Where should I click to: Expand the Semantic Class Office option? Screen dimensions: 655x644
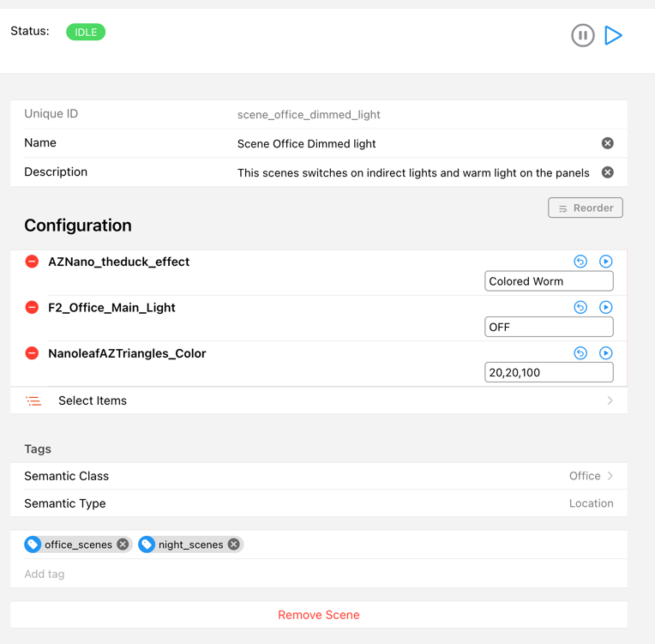pos(592,476)
